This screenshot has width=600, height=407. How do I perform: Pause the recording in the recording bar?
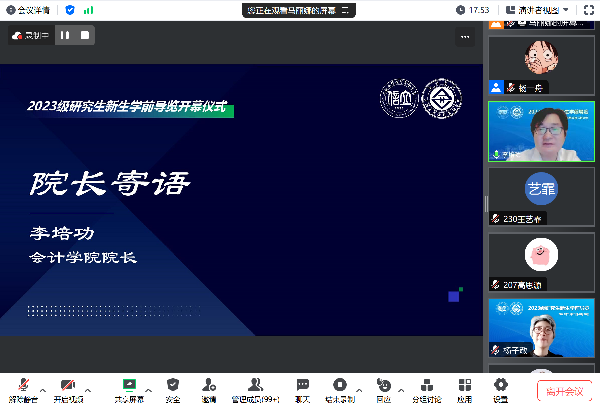[65, 35]
